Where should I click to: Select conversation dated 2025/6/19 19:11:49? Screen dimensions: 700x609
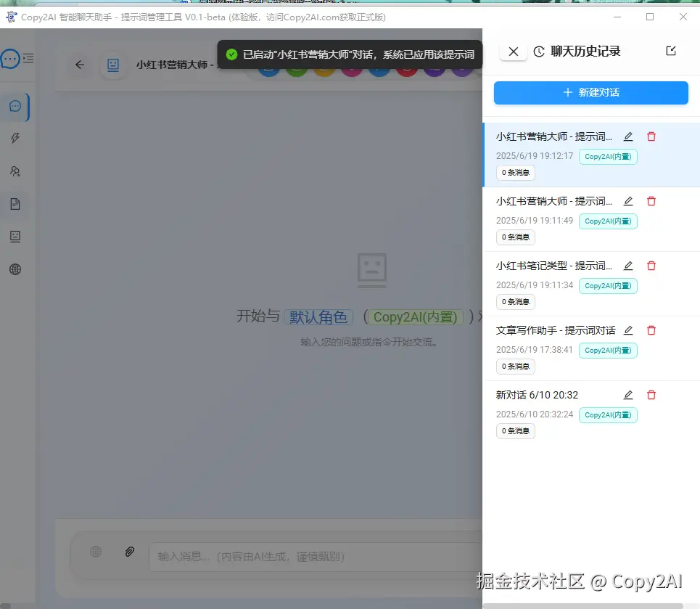click(591, 219)
